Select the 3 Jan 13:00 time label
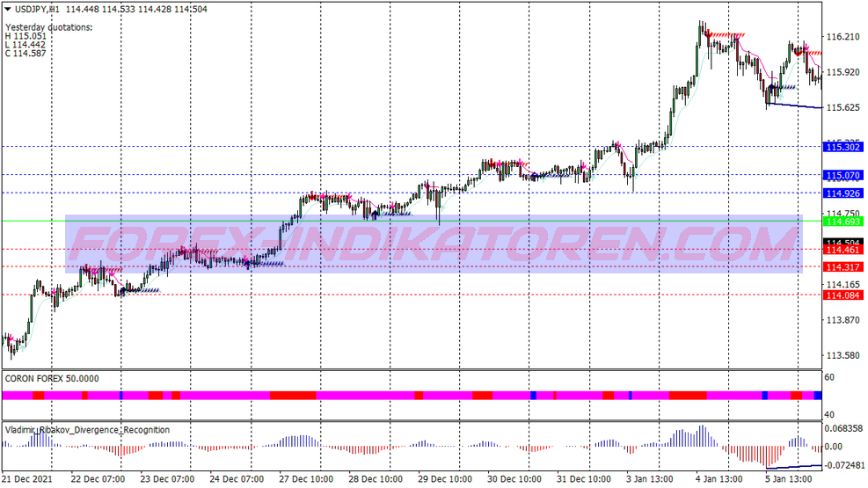 pos(650,479)
